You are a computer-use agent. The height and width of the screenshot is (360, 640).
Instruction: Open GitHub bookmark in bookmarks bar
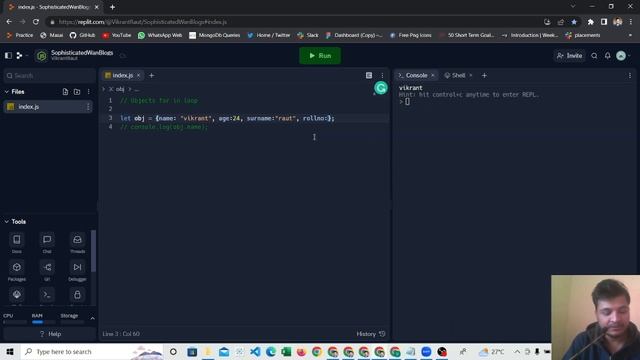(82, 36)
